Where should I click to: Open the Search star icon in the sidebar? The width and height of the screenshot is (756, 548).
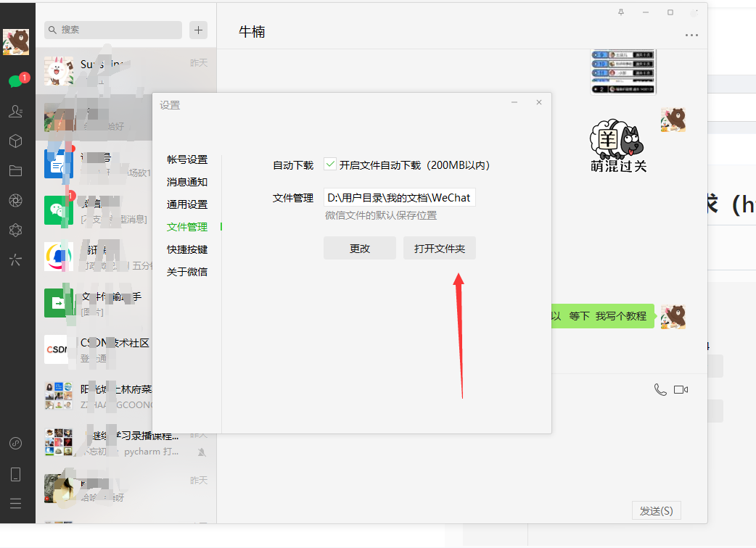[x=16, y=260]
